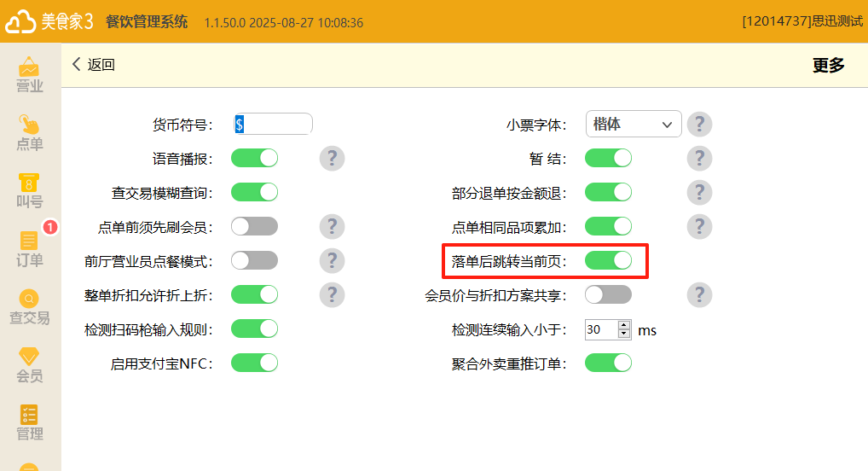This screenshot has width=868, height=471.
Task: Click help icon beside 小票字体
Action: 699,124
